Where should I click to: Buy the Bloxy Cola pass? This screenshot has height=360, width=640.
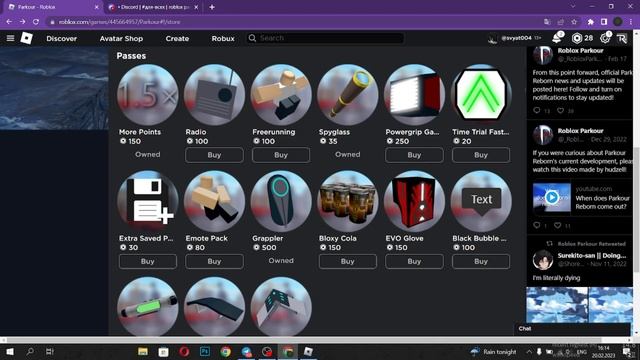click(348, 261)
